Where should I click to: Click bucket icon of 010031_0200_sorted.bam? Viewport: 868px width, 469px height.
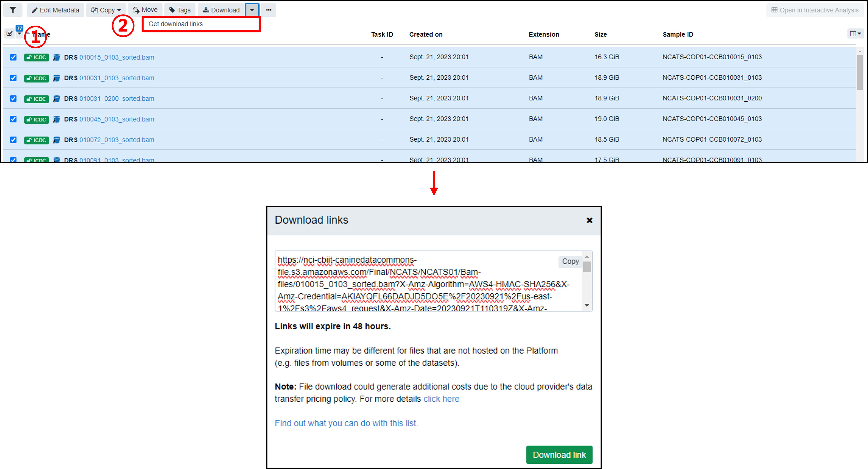click(57, 99)
